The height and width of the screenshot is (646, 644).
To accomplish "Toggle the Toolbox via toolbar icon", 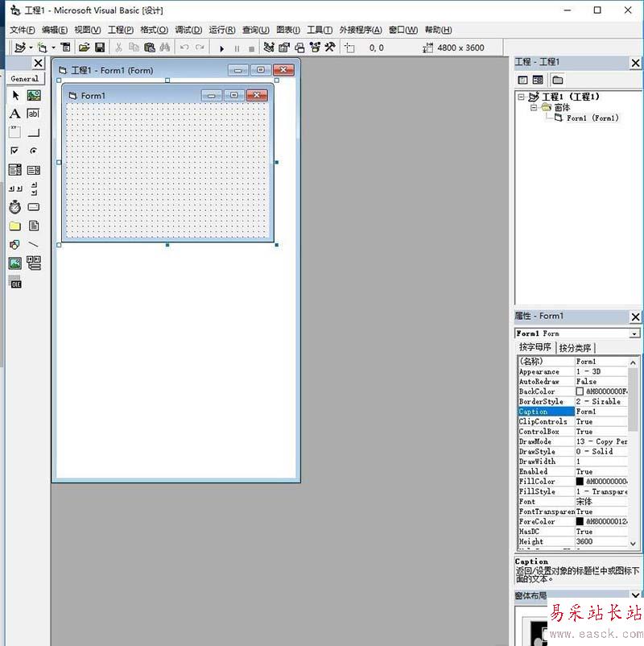I will [330, 48].
